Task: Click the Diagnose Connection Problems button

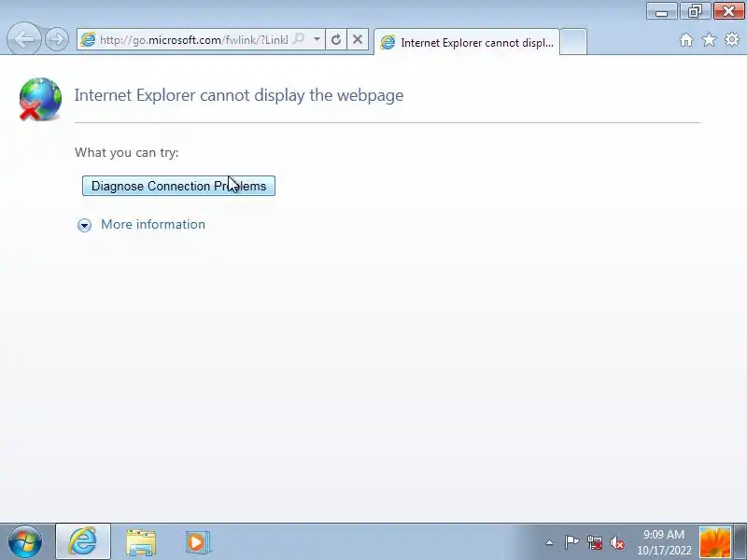Action: [178, 186]
